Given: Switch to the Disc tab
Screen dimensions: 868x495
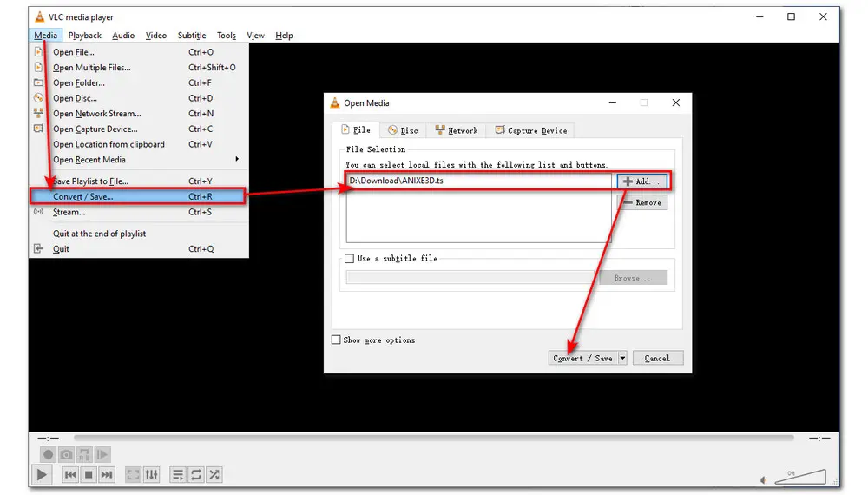Looking at the screenshot, I should (x=403, y=130).
